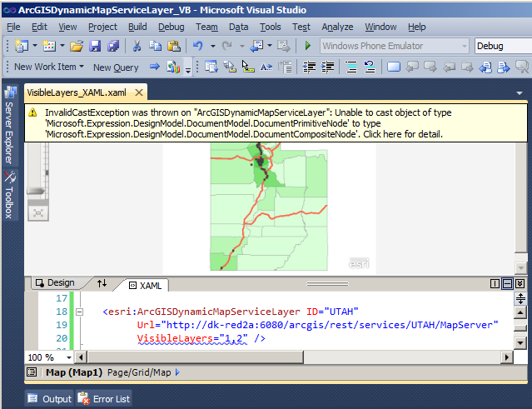Open the Debug configuration combo box
This screenshot has height=409, width=532.
point(503,46)
